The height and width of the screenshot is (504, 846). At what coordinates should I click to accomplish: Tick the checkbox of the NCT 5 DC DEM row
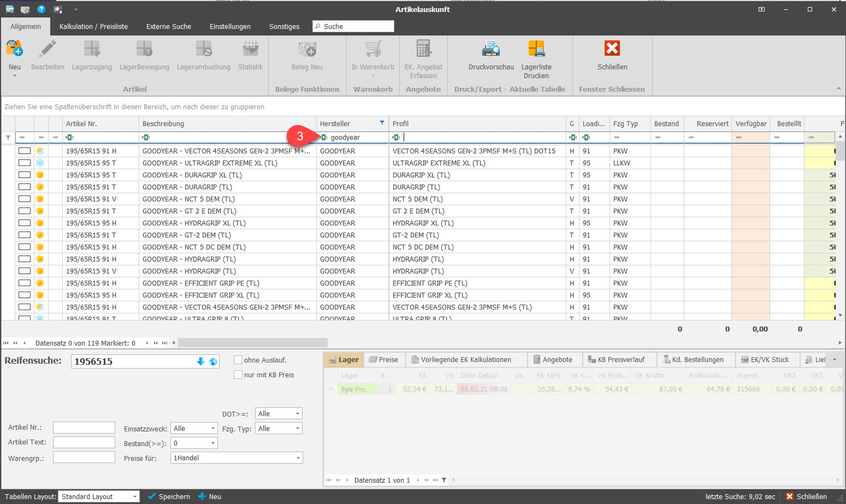point(24,247)
